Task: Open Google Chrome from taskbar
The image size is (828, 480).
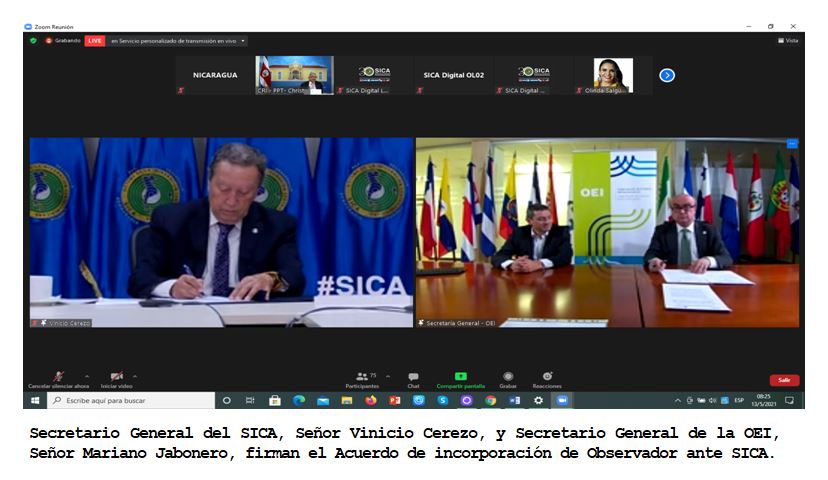Action: pos(491,400)
